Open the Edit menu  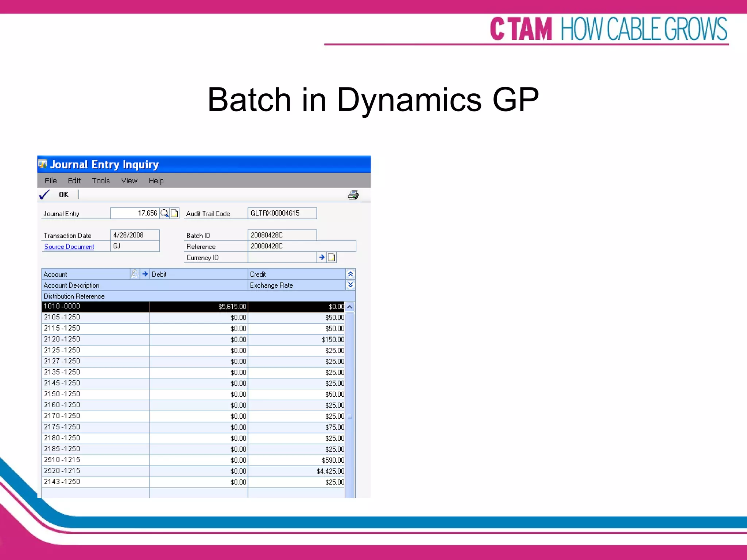74,180
